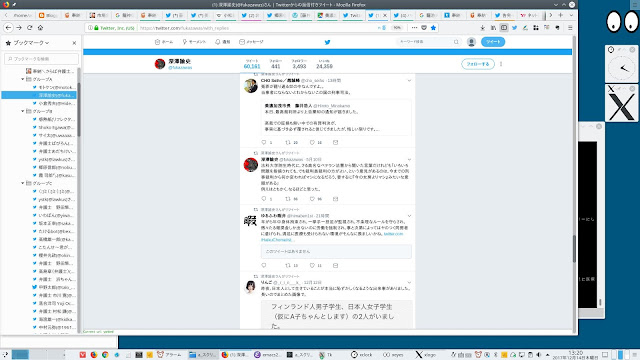Open volume control in system tray

coord(539,355)
